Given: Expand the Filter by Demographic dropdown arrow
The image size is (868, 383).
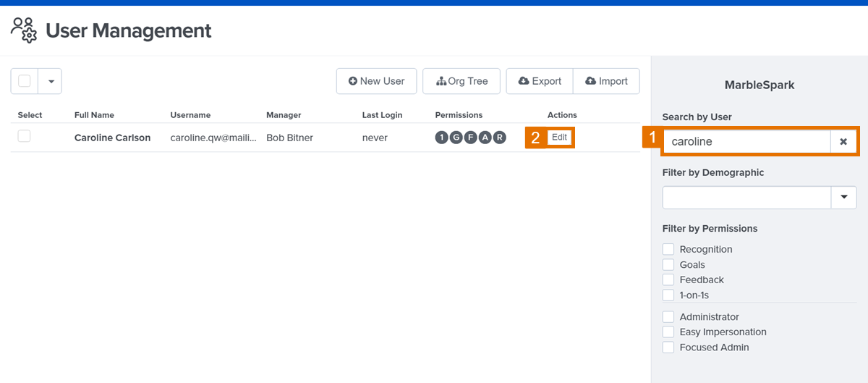Looking at the screenshot, I should click(x=843, y=198).
